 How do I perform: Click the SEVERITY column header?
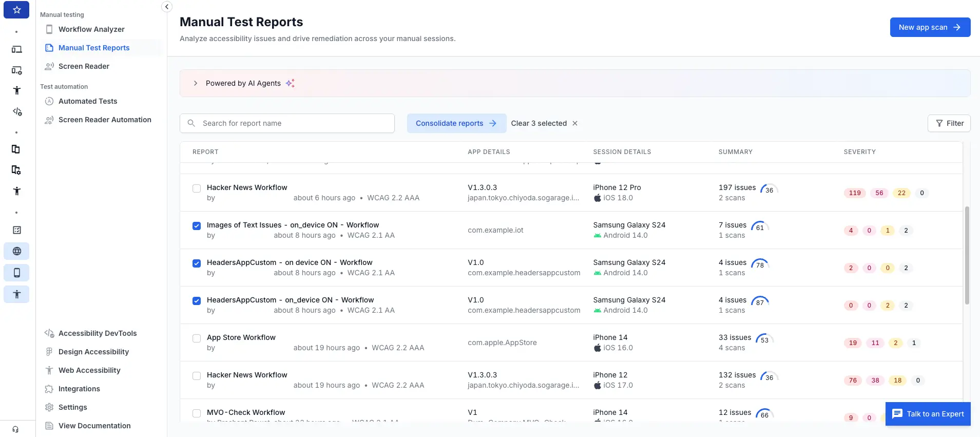[859, 152]
